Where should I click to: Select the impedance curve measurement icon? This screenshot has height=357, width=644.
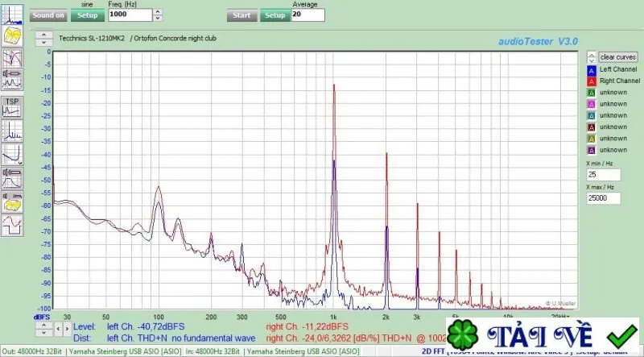coord(12,155)
